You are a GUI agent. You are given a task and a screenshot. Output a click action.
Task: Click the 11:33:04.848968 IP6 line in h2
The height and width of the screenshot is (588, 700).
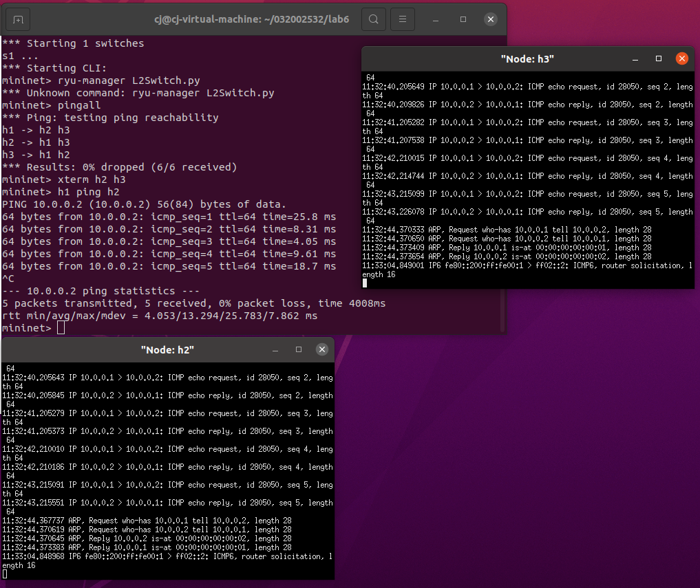[167, 560]
